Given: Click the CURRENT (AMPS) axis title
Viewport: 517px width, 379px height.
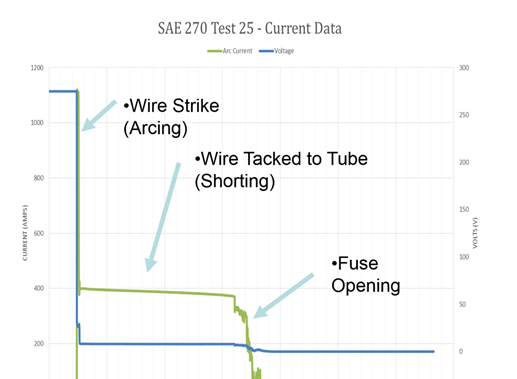Looking at the screenshot, I should pos(25,233).
